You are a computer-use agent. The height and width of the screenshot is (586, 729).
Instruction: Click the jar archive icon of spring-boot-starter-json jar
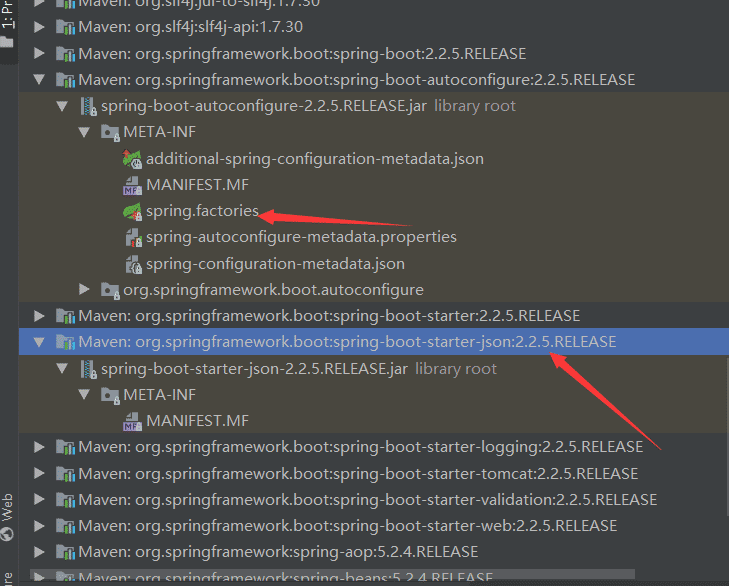tap(88, 369)
